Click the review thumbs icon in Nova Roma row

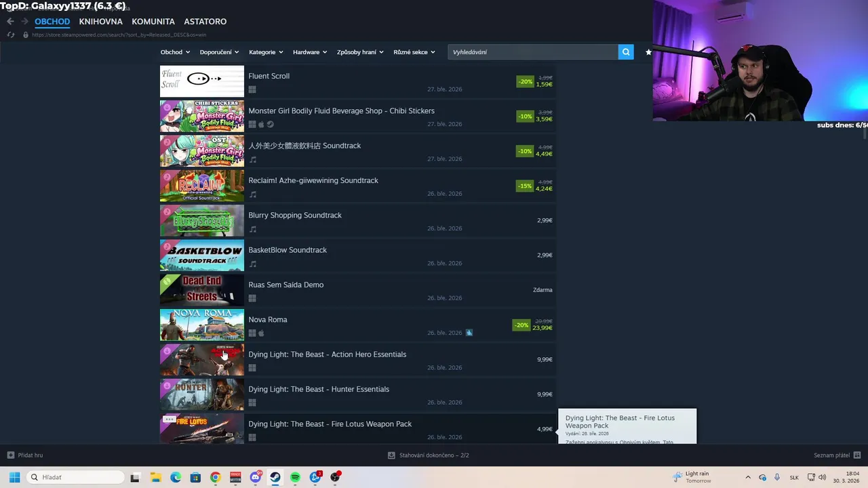pyautogui.click(x=469, y=333)
